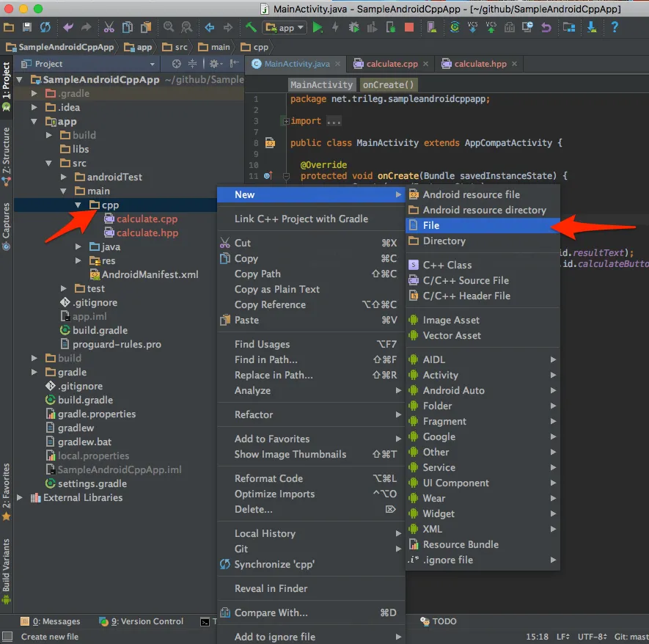This screenshot has height=644, width=649.
Task: Click the Help question mark icon
Action: pyautogui.click(x=614, y=28)
